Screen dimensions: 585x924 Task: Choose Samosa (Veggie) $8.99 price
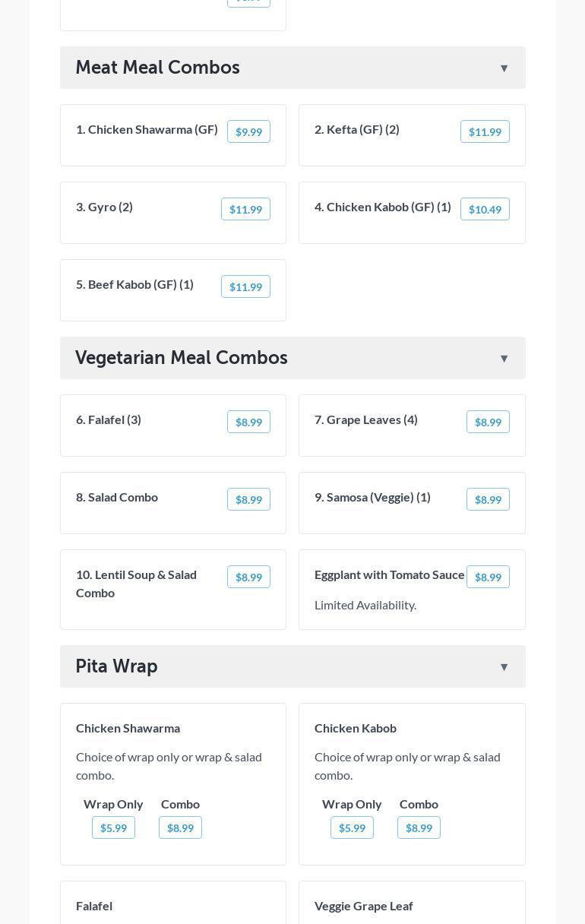coord(488,499)
